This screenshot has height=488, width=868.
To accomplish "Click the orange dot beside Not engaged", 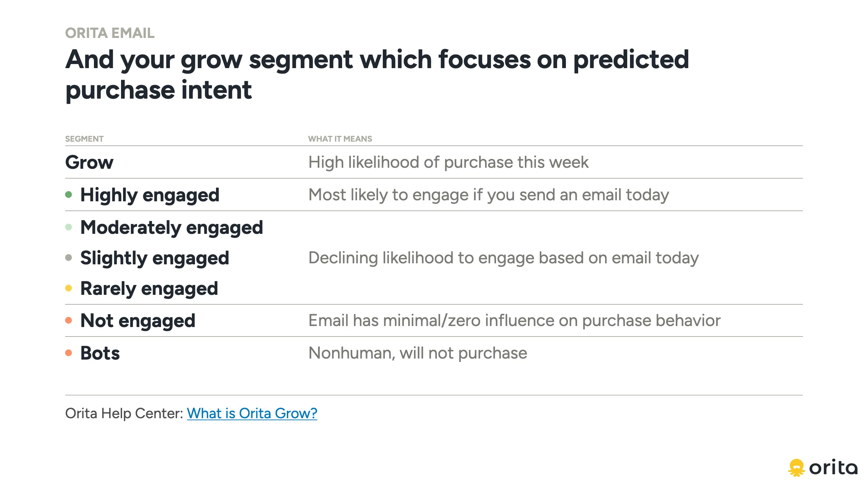I will 68,320.
